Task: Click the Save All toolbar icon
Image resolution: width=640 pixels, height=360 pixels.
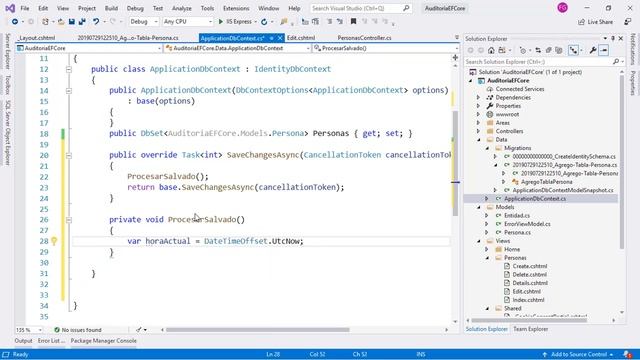Action: coord(82,22)
